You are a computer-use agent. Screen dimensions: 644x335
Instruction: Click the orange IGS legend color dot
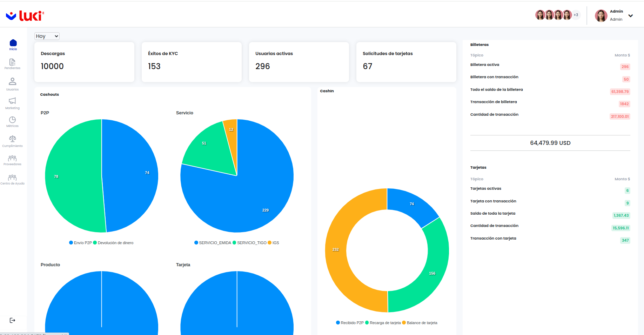click(269, 243)
